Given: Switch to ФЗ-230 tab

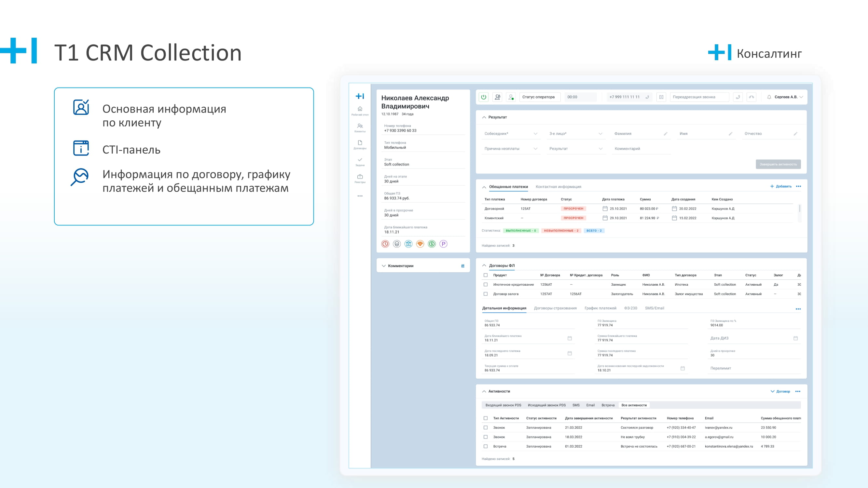Looking at the screenshot, I should [x=630, y=308].
